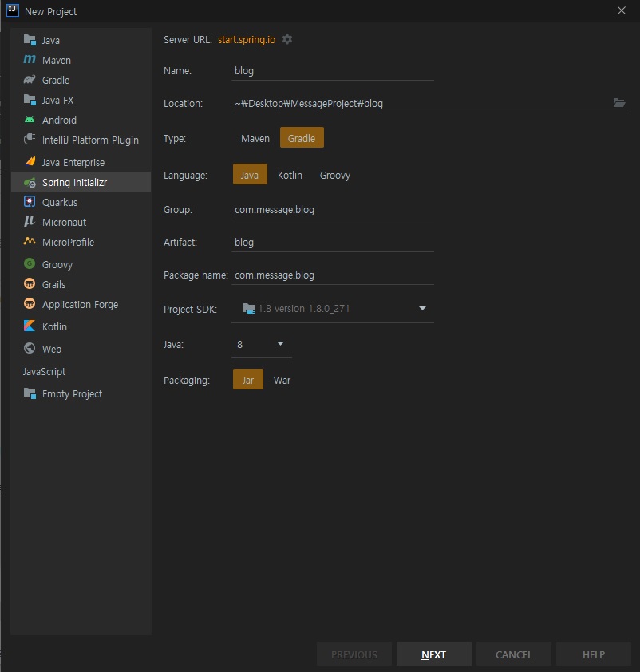Image resolution: width=640 pixels, height=672 pixels.
Task: Click the Application Forge icon
Action: pos(30,303)
